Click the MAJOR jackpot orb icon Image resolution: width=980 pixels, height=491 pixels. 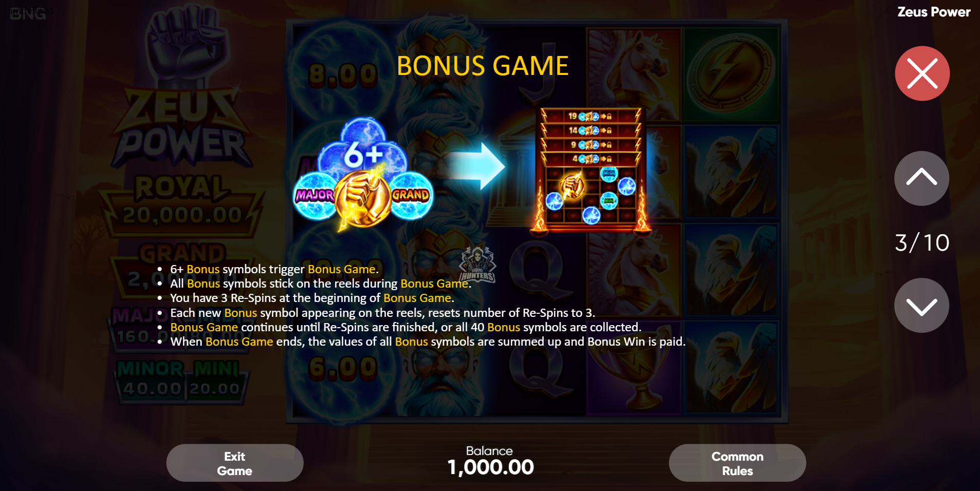click(x=314, y=196)
